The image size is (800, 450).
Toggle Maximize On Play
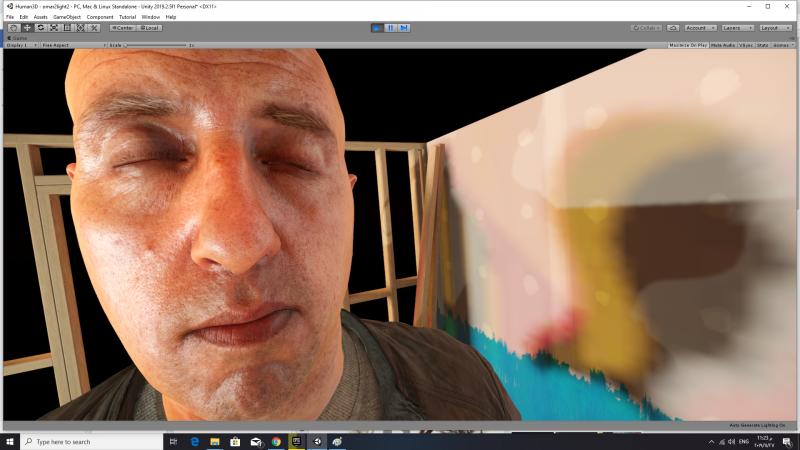pyautogui.click(x=688, y=45)
